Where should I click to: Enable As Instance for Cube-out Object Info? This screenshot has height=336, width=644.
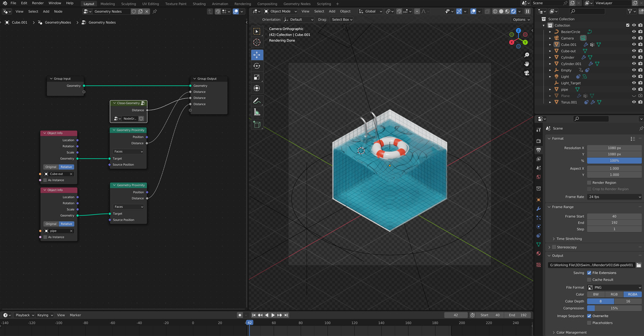point(45,180)
